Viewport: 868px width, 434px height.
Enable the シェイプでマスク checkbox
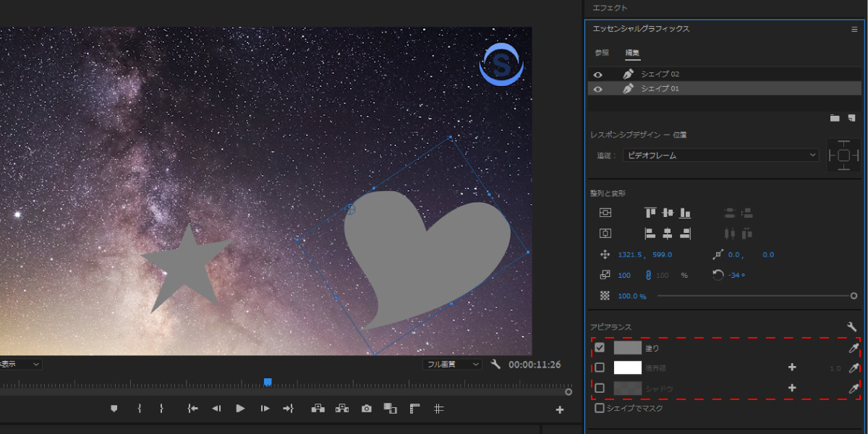tap(600, 408)
